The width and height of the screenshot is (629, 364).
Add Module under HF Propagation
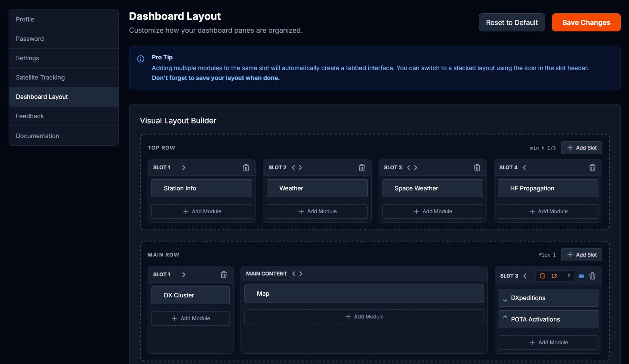click(x=548, y=211)
